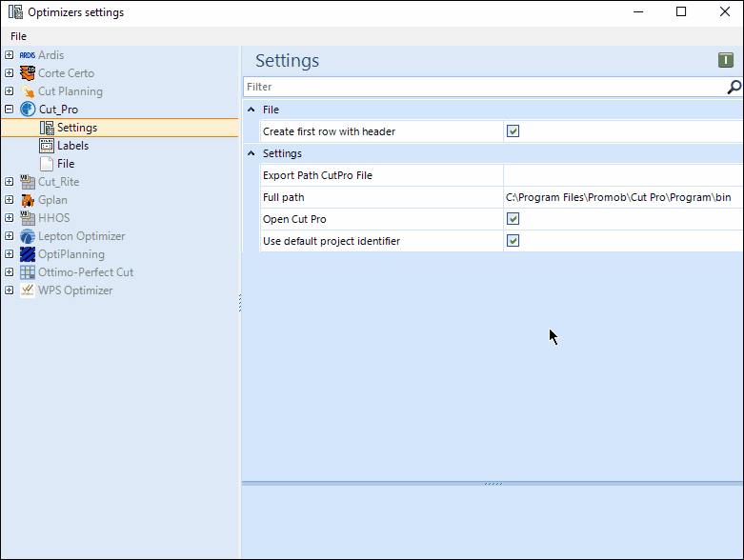Expand the HHOS tree node
The image size is (744, 560).
(9, 218)
